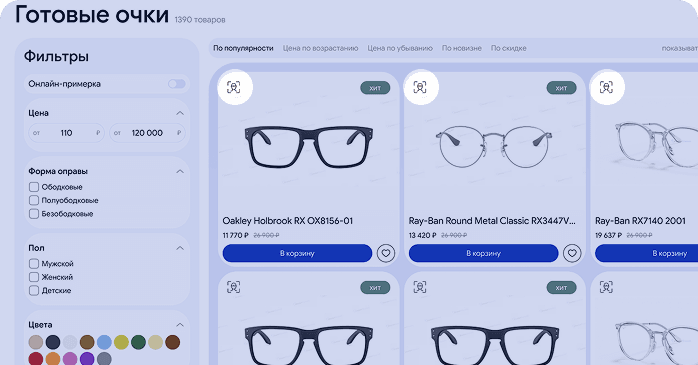Click the minimum price field showing 110

pos(66,133)
